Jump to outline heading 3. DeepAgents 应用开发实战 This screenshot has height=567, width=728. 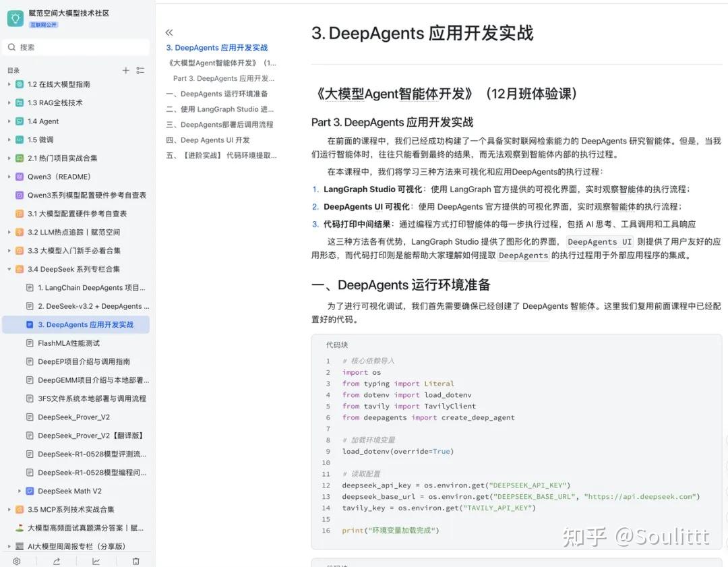(217, 47)
